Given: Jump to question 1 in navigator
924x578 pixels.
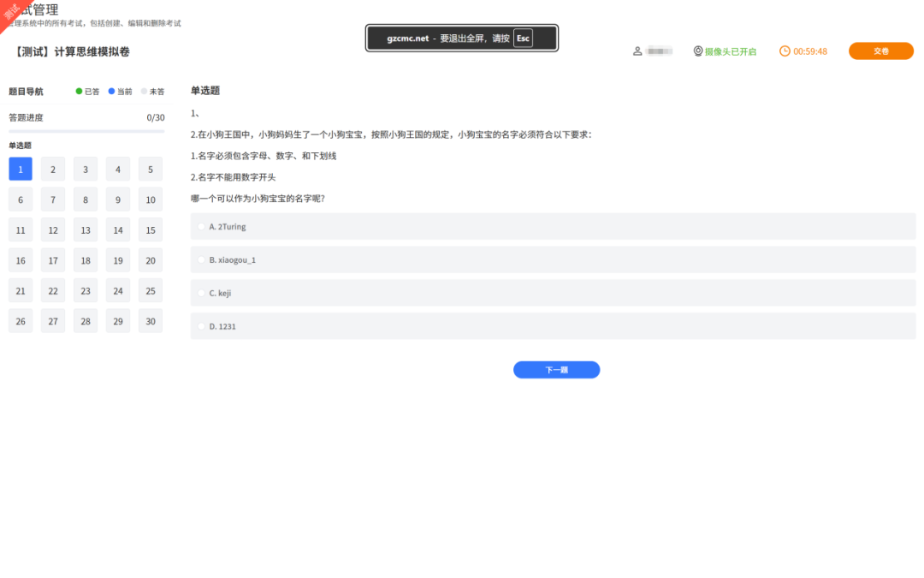Looking at the screenshot, I should pos(21,170).
